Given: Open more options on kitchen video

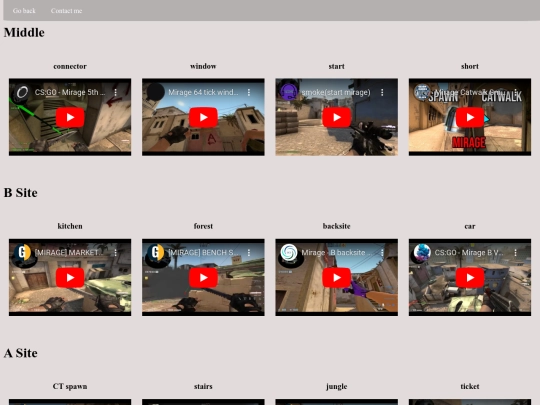Looking at the screenshot, I should point(116,252).
